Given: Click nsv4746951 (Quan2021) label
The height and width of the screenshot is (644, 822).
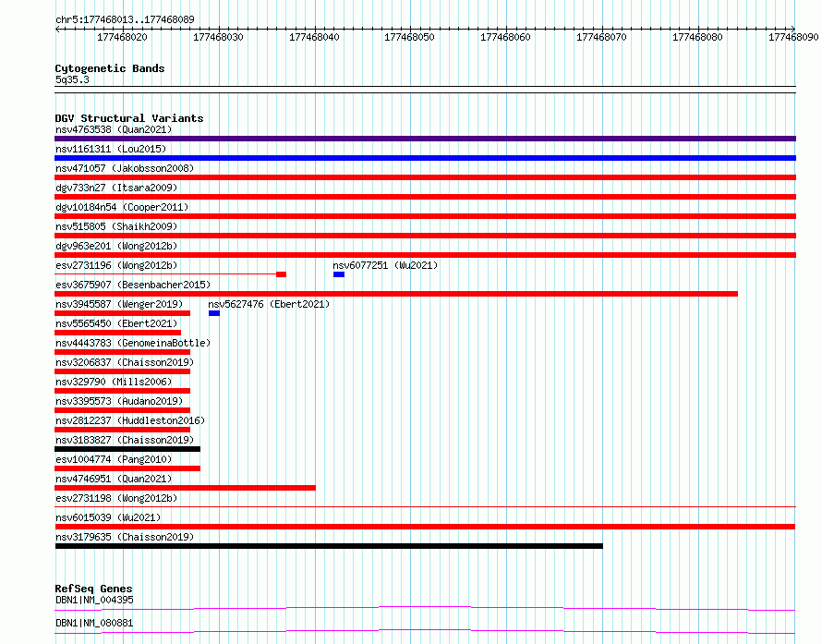Looking at the screenshot, I should 114,479.
